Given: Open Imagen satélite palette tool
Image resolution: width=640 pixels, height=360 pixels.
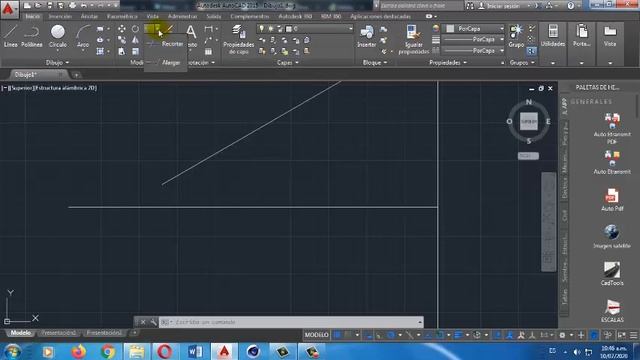Looking at the screenshot, I should tap(611, 236).
